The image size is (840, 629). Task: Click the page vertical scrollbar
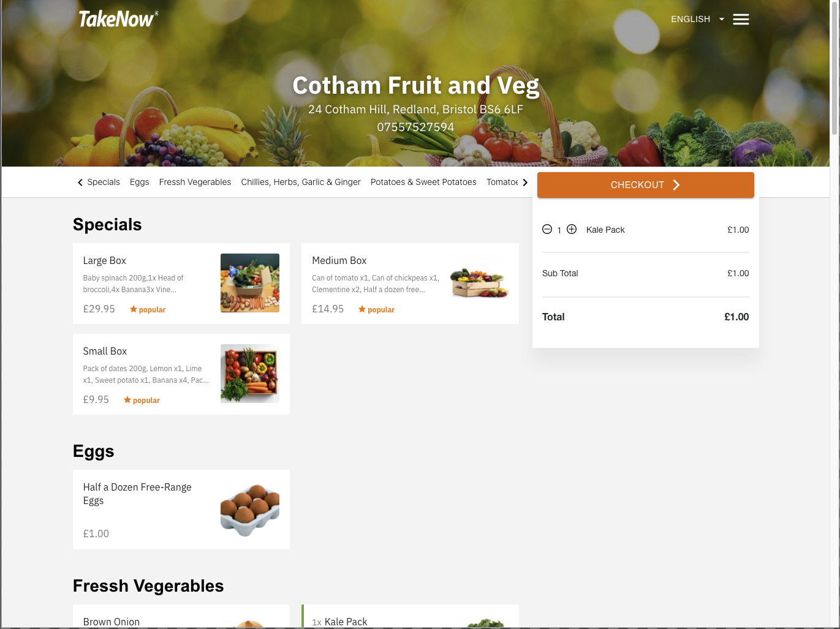point(834,67)
